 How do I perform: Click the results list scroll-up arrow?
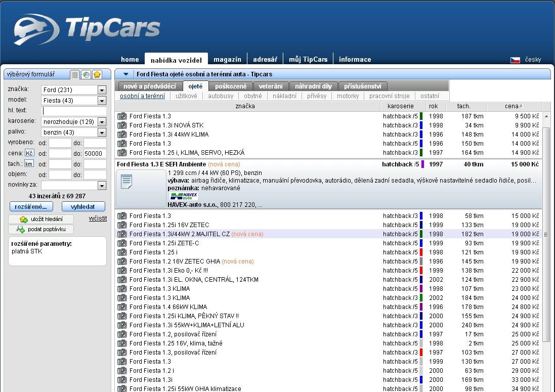(546, 116)
